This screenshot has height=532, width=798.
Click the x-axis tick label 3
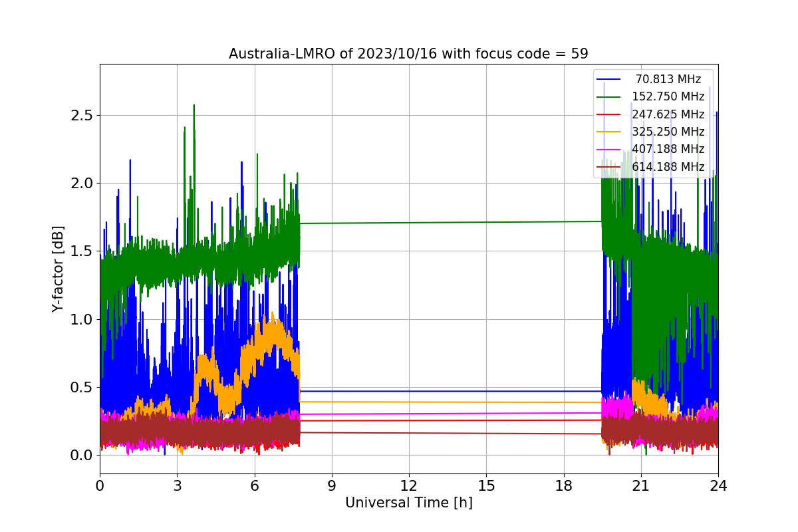point(177,485)
